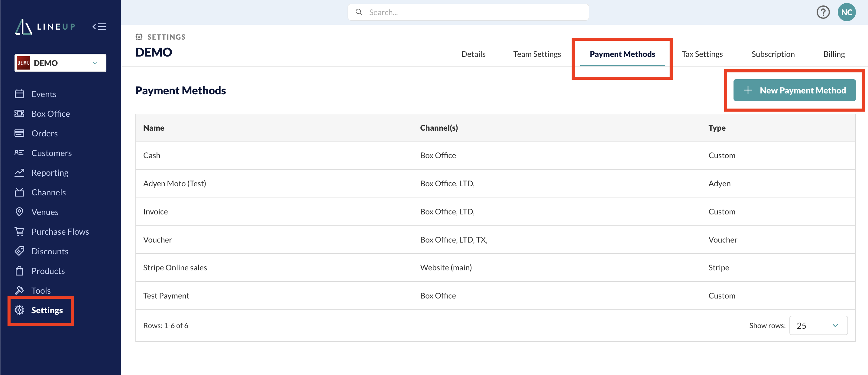The width and height of the screenshot is (868, 375).
Task: Open Customers in the sidebar
Action: point(51,153)
